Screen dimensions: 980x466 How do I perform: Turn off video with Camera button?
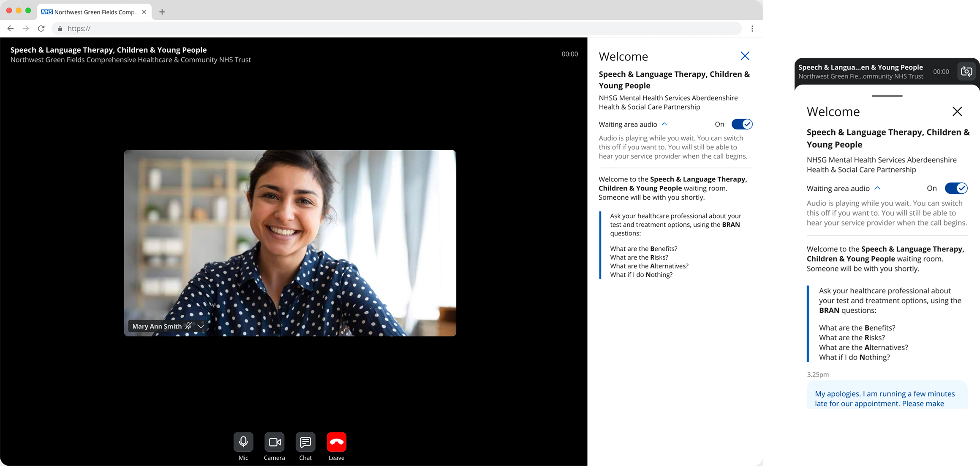[x=275, y=442]
